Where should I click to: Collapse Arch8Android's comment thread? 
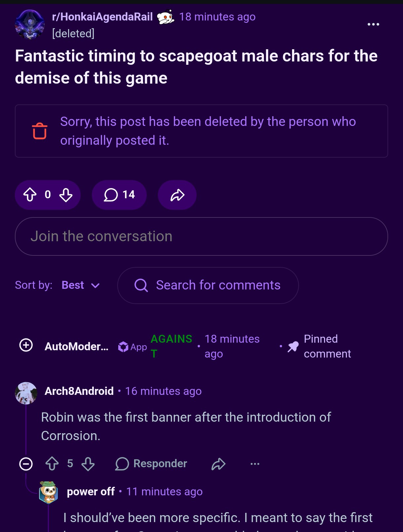[26, 464]
